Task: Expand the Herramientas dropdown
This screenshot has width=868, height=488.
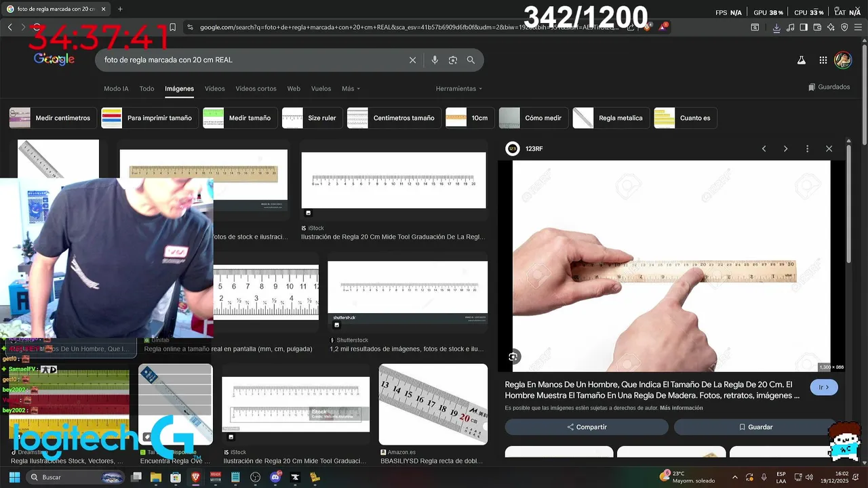Action: (459, 89)
